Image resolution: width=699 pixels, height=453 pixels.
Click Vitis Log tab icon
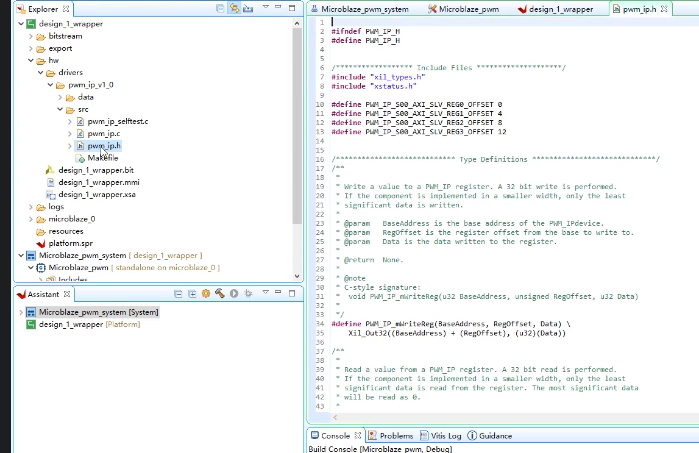(424, 435)
